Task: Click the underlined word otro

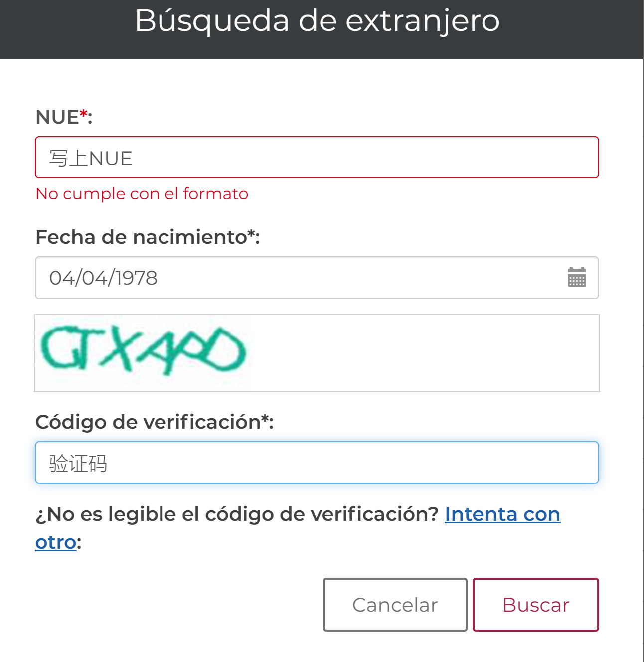Action: [56, 542]
